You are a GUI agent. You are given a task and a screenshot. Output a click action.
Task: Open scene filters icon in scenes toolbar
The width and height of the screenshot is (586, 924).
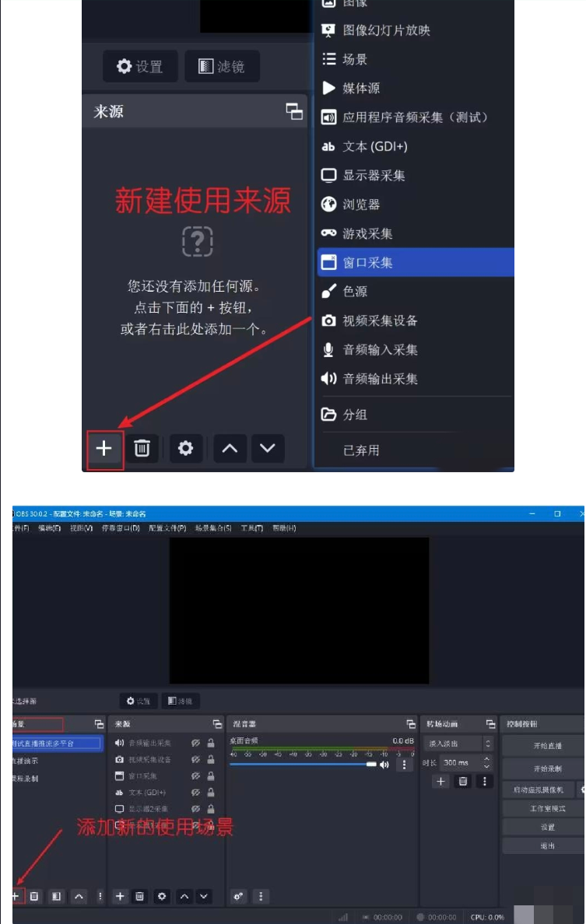[x=56, y=896]
